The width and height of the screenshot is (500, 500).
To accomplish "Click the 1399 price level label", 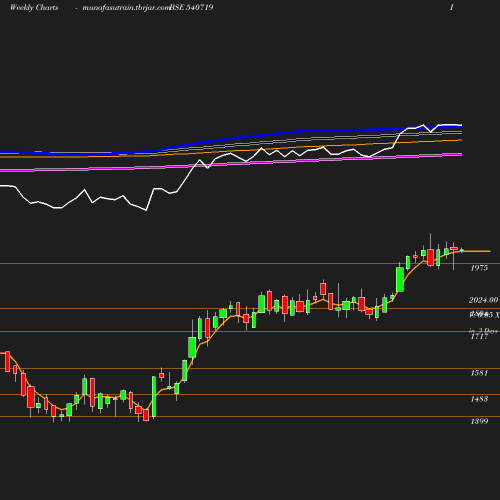I will pos(479,421).
